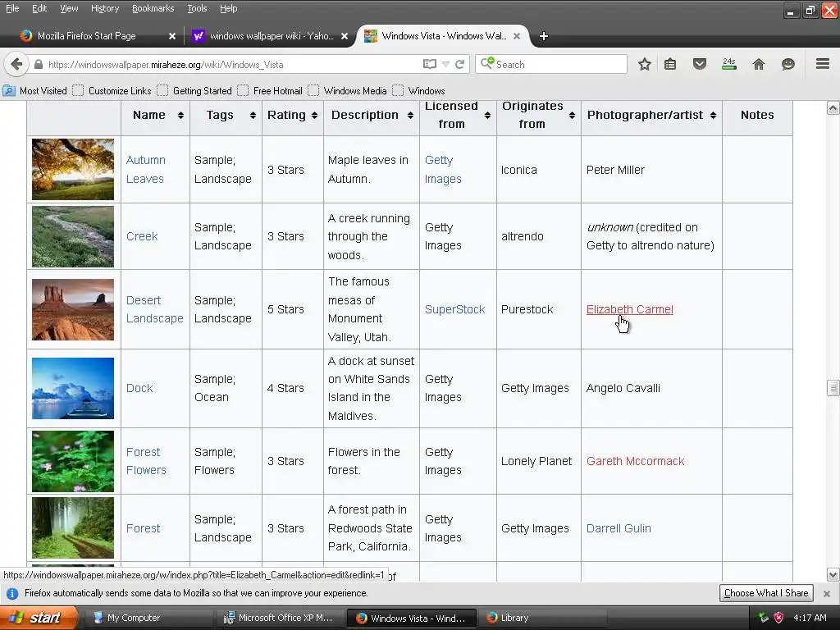Click the padlock site identity icon
Screen dimensions: 840x630
click(x=39, y=64)
